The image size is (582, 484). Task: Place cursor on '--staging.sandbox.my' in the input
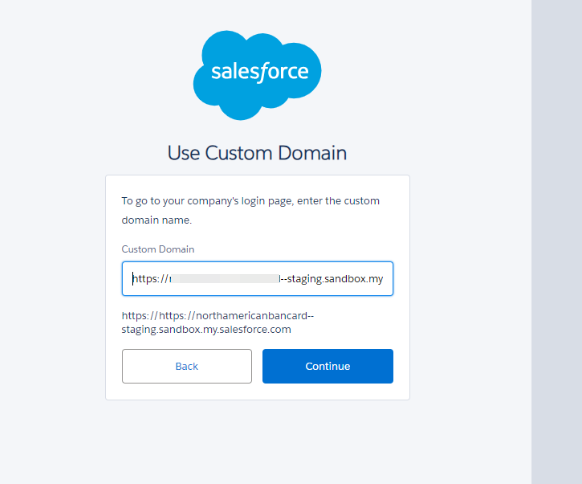coord(331,279)
